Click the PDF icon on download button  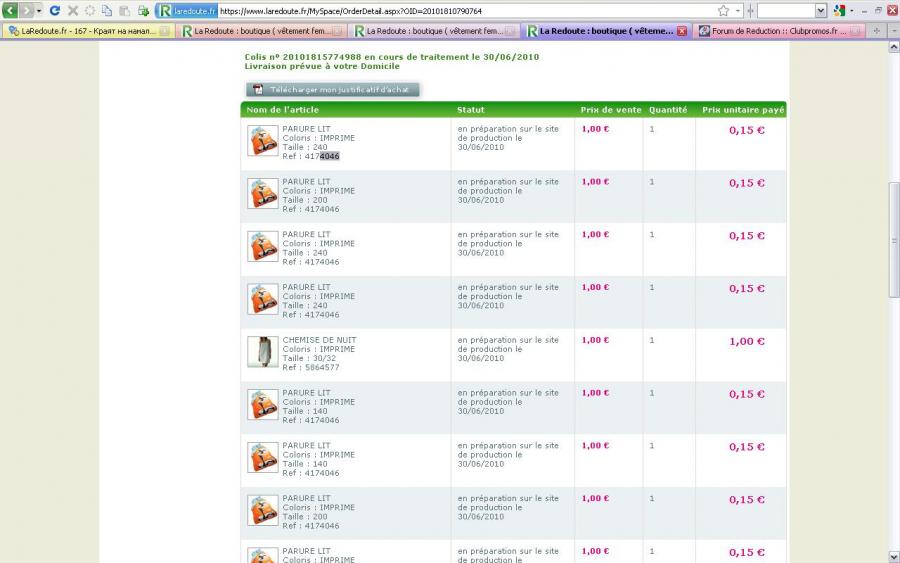[257, 90]
